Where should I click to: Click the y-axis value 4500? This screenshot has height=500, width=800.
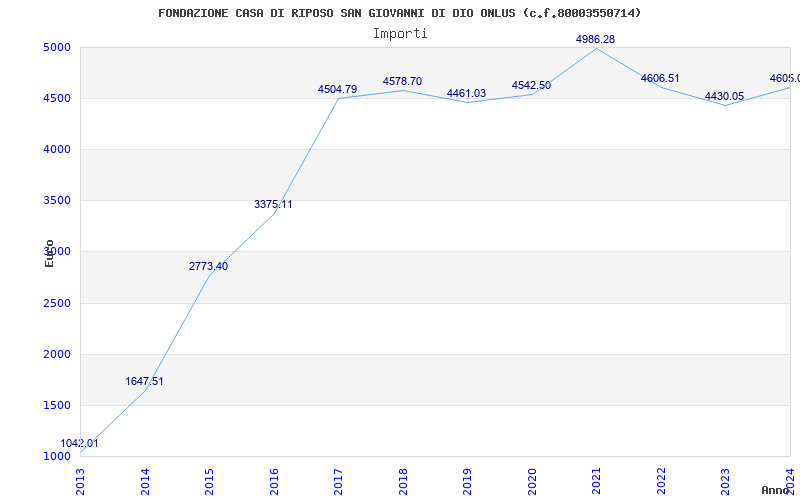click(57, 98)
